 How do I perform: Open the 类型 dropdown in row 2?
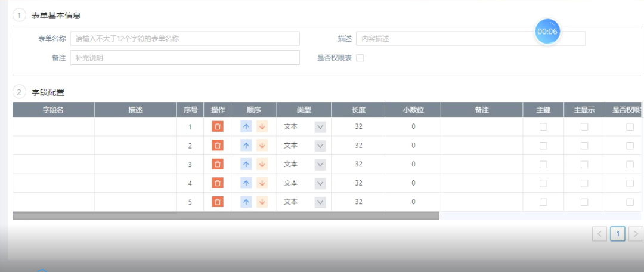click(320, 146)
